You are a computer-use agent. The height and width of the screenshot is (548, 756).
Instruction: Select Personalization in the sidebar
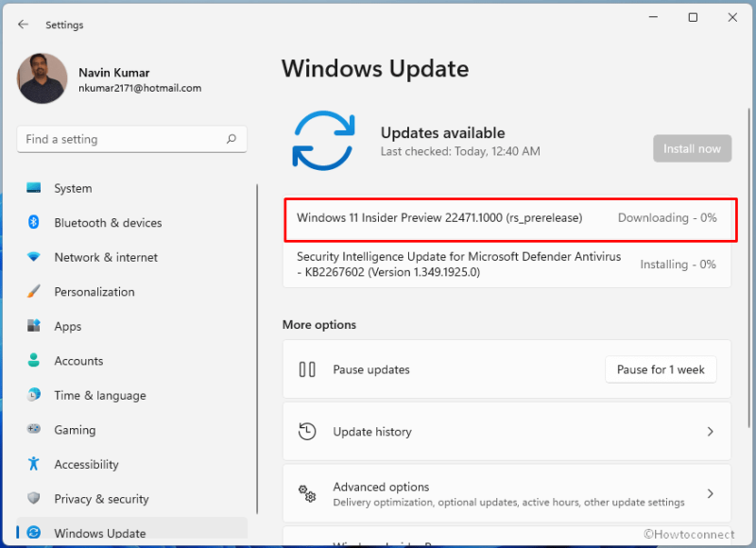pyautogui.click(x=131, y=292)
